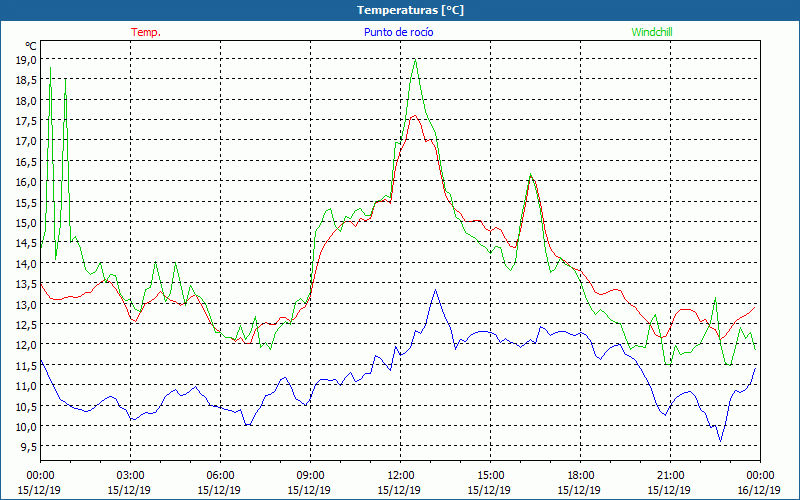Click the 21:00 time axis label

pyautogui.click(x=669, y=475)
